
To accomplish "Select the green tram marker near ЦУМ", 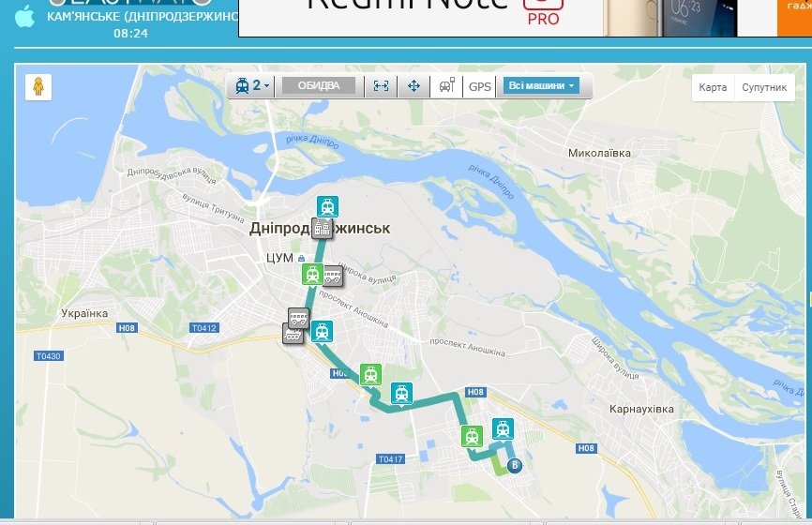I will tap(312, 275).
